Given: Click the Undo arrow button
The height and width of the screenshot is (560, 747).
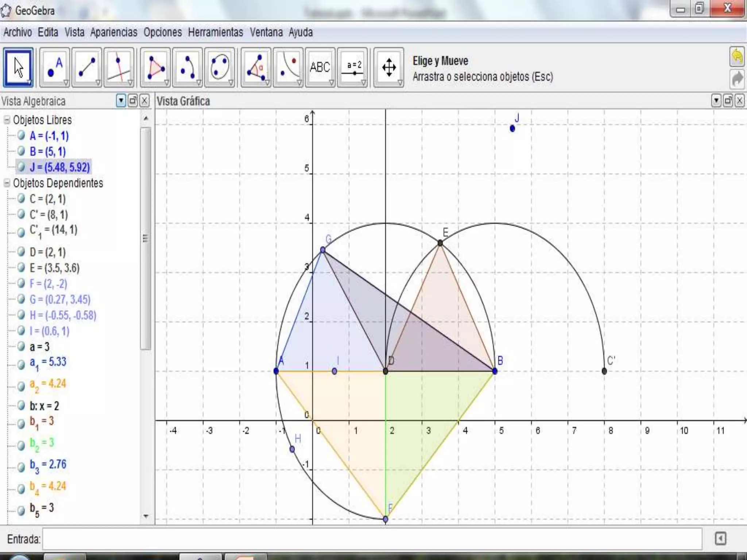Looking at the screenshot, I should (737, 57).
